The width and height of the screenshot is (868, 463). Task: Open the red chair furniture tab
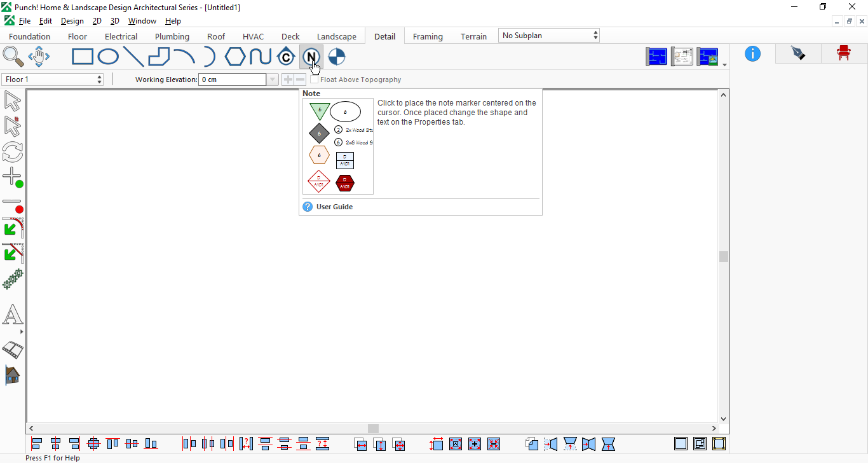tap(844, 53)
